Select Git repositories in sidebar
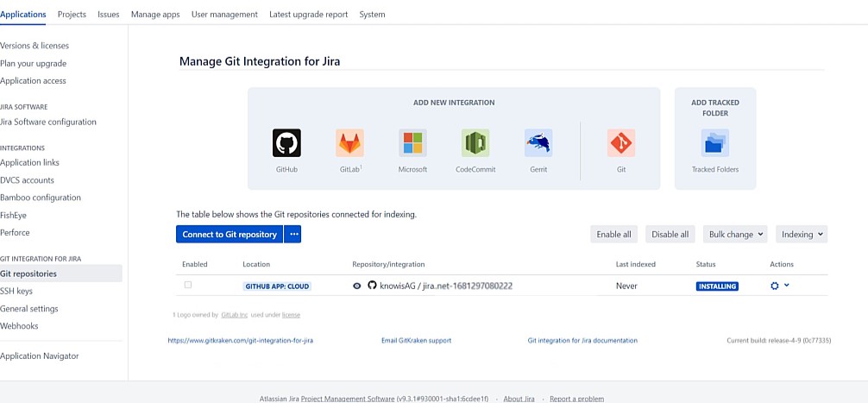Screen dimensions: 868x403 61,274
